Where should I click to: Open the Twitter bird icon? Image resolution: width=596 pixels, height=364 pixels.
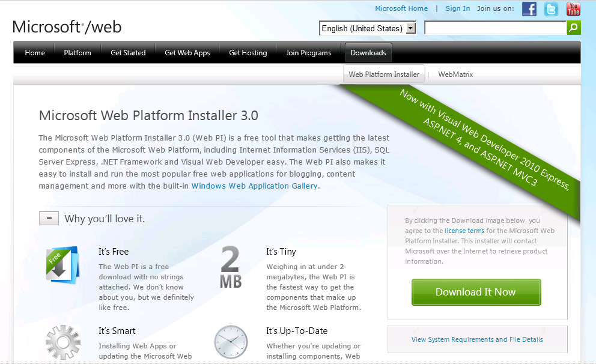551,9
